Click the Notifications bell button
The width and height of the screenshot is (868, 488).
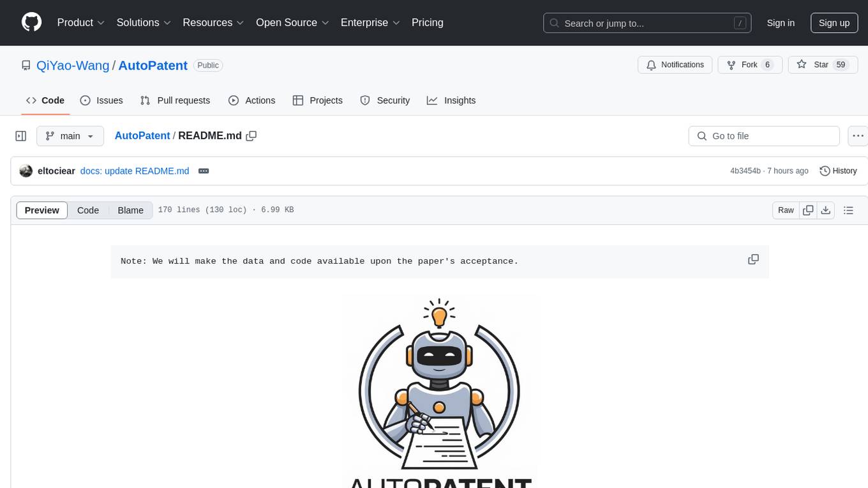click(675, 65)
